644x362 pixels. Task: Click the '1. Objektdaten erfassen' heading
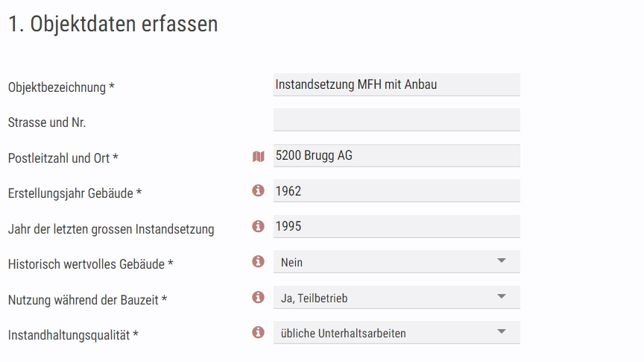pyautogui.click(x=113, y=23)
